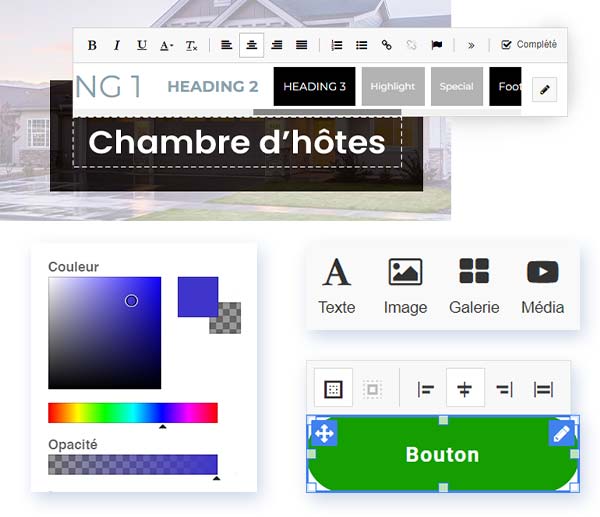Add a Média element

click(x=542, y=285)
